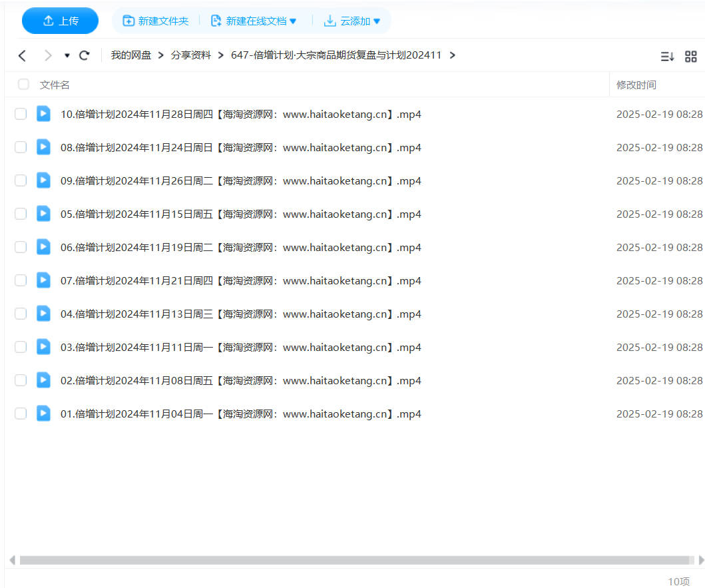Click video icon of file 06. 11月19日
The width and height of the screenshot is (705, 588).
click(43, 247)
